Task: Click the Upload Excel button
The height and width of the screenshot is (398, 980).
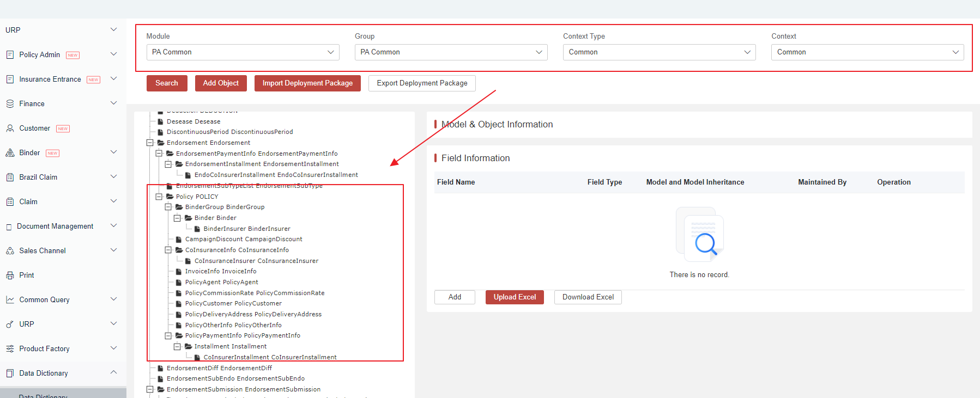Action: pyautogui.click(x=515, y=297)
